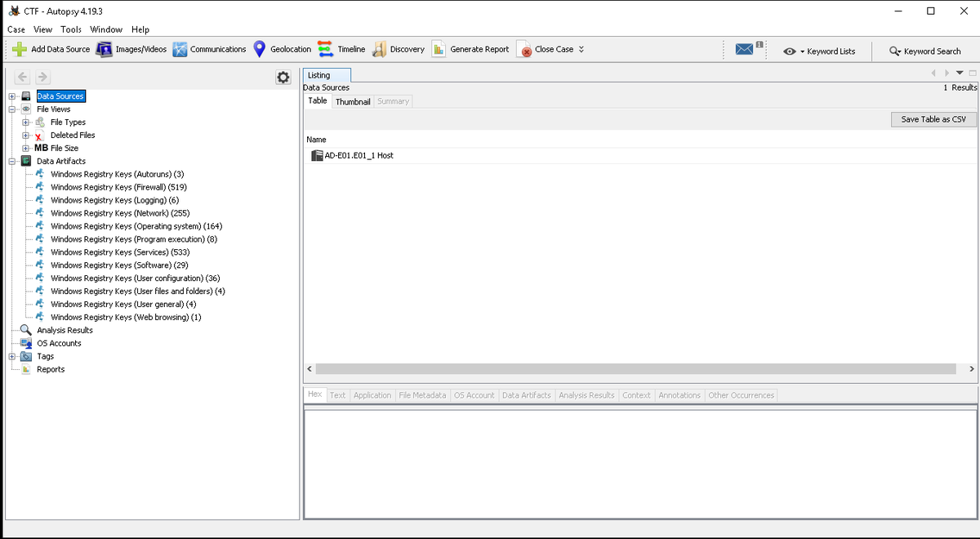This screenshot has width=980, height=539.
Task: Expand the File Types node
Action: click(26, 122)
